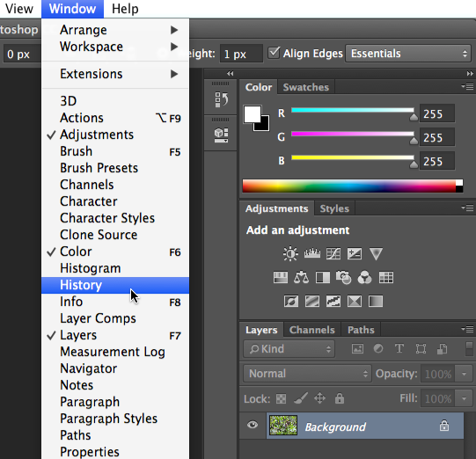The height and width of the screenshot is (459, 476).
Task: Add an Invert adjustment
Action: click(291, 302)
